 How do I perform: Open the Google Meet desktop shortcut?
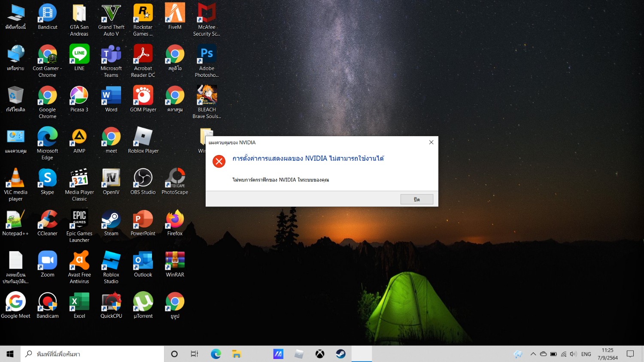click(16, 305)
